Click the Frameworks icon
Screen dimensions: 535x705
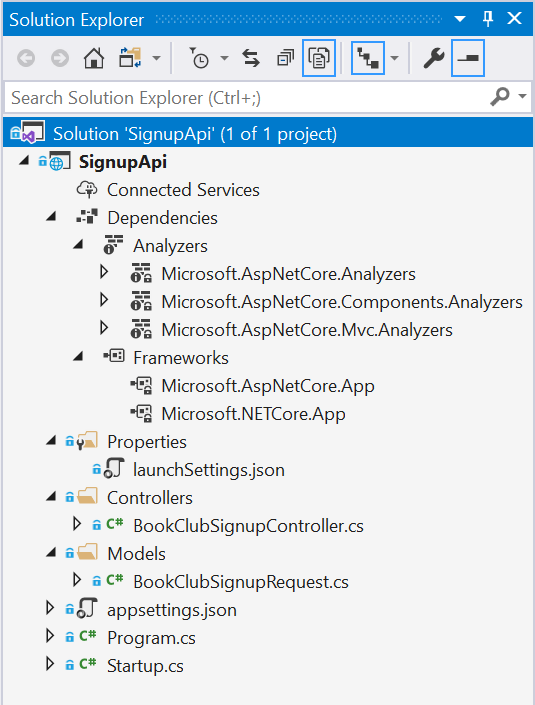tap(114, 356)
